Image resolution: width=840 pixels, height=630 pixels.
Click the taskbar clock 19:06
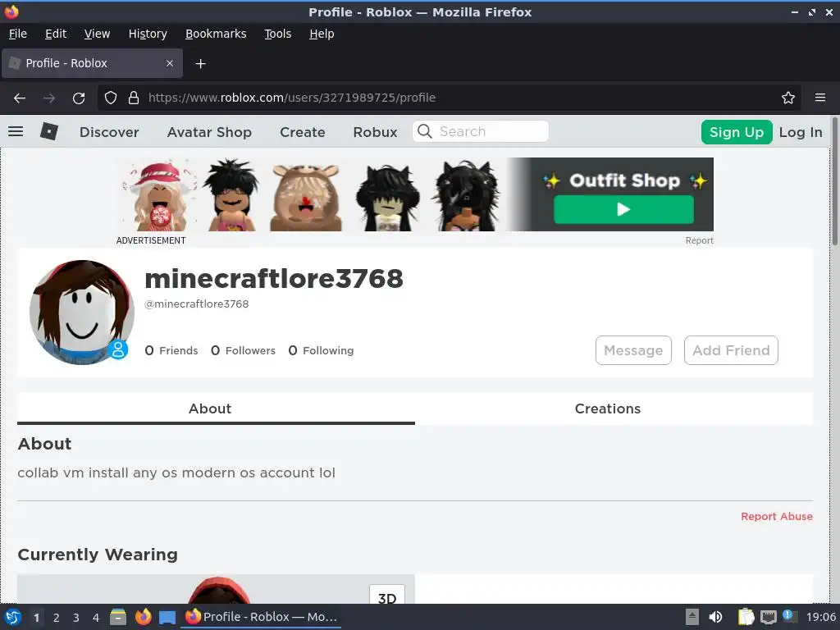point(820,617)
